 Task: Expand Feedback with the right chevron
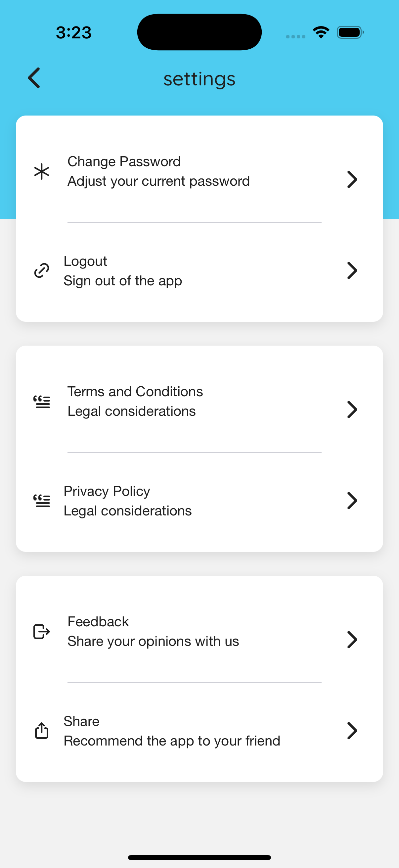coord(352,640)
